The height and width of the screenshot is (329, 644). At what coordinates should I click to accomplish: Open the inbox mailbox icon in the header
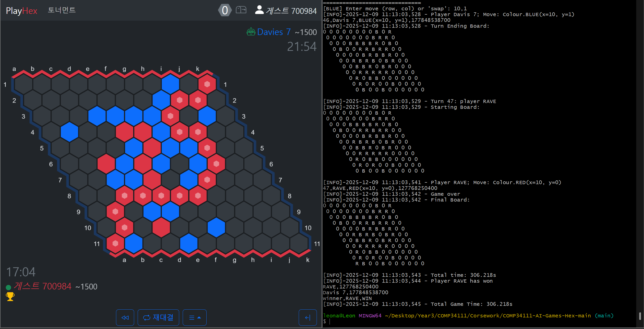point(241,10)
